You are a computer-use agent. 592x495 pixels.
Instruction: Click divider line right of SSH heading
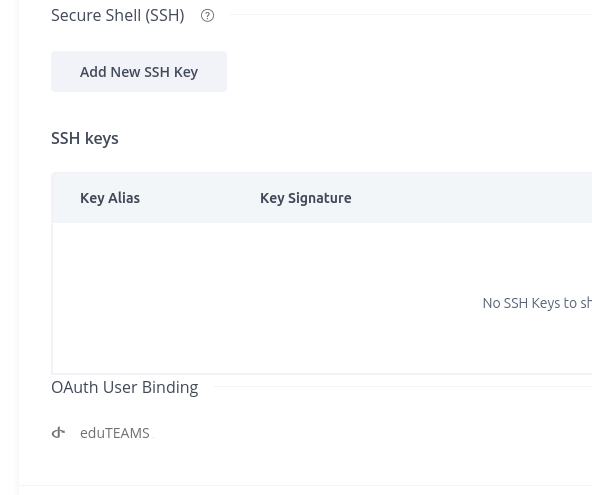point(411,15)
